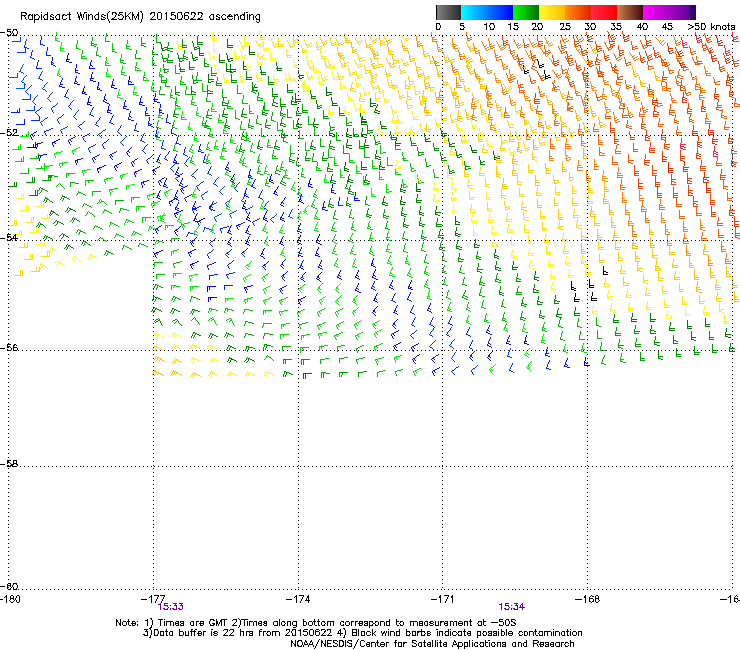Screen dimensions: 740x650
Task: Click the title 'Rapidsact Winds(25KM) 20150622 ascending'
Action: click(x=140, y=17)
